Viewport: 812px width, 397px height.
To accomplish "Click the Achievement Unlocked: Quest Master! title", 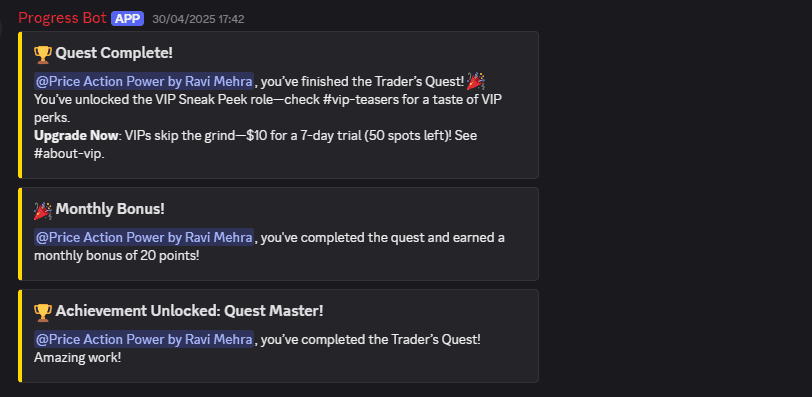I will click(190, 311).
